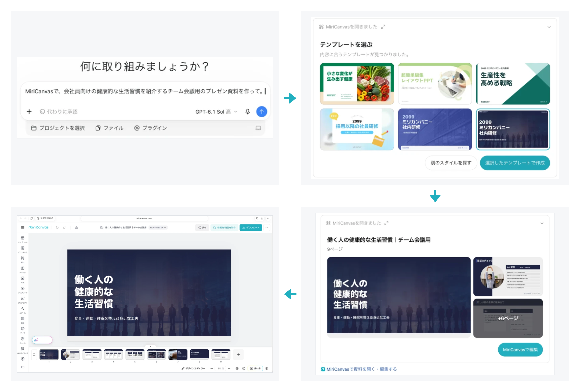Open the テンプレート sidebar panel
The image size is (580, 392).
[x=23, y=239]
